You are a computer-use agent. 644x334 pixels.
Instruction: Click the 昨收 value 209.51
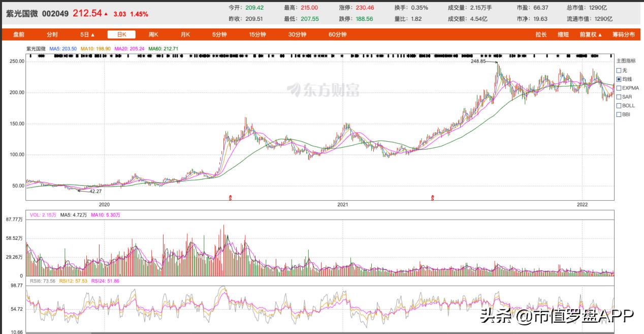click(x=253, y=18)
